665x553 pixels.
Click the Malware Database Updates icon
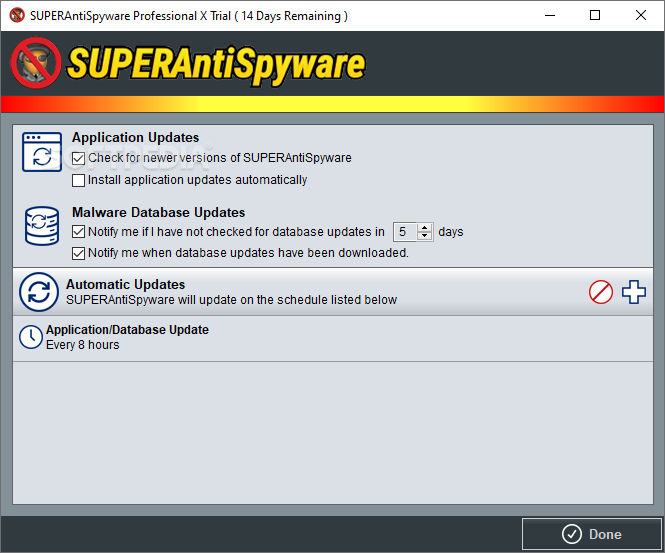pos(42,226)
